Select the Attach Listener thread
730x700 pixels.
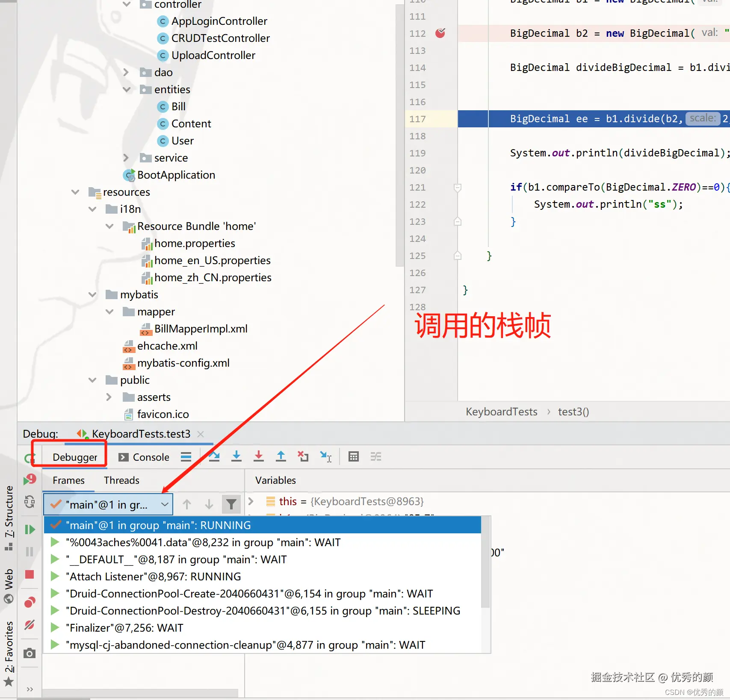(x=263, y=576)
